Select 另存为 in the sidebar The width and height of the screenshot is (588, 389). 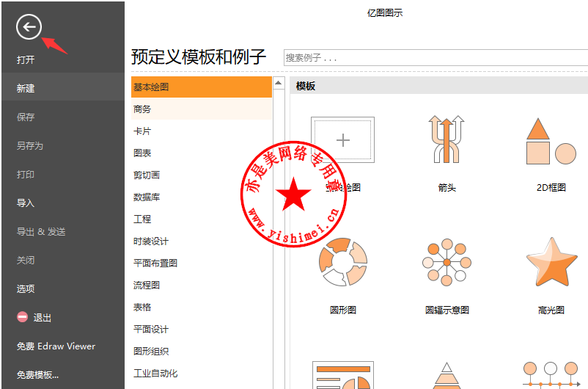(x=30, y=145)
